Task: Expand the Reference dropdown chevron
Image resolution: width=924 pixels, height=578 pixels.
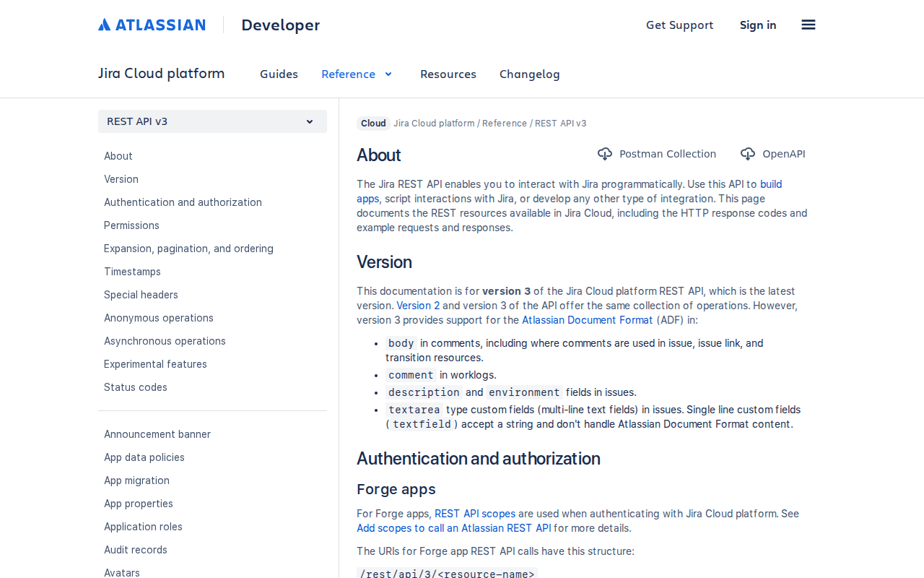Action: click(388, 74)
